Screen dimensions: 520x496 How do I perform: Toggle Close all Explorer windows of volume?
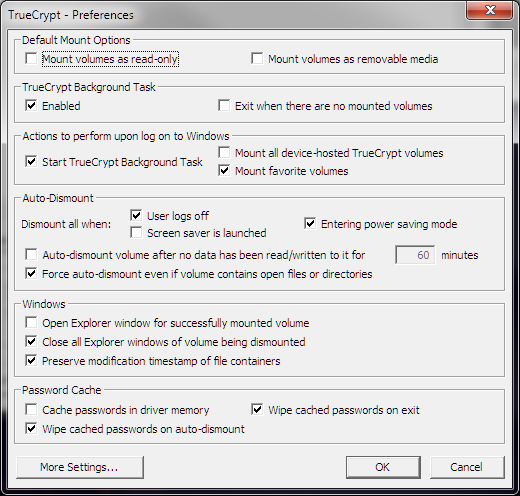point(31,342)
